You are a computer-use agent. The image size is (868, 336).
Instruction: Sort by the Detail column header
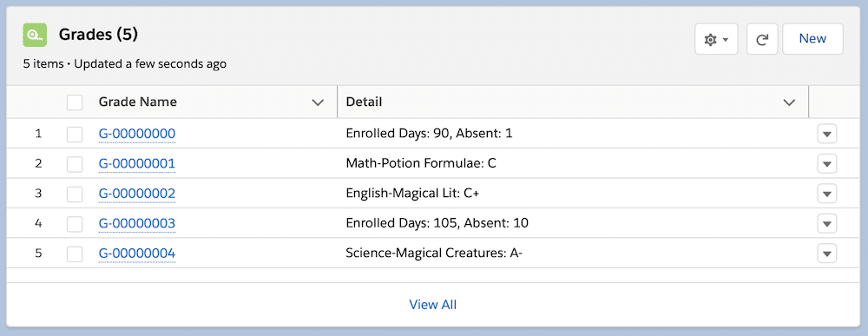364,102
